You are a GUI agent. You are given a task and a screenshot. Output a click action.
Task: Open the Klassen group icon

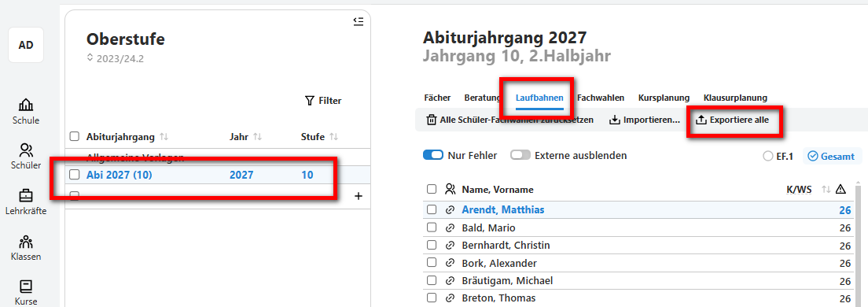pyautogui.click(x=25, y=242)
